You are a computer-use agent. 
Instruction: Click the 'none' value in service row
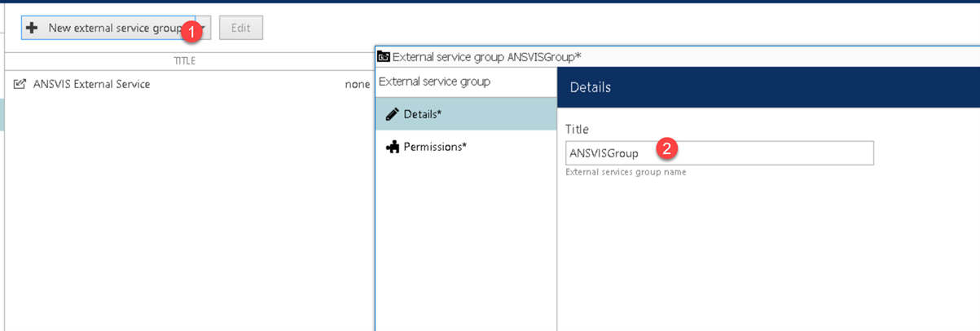pos(357,84)
